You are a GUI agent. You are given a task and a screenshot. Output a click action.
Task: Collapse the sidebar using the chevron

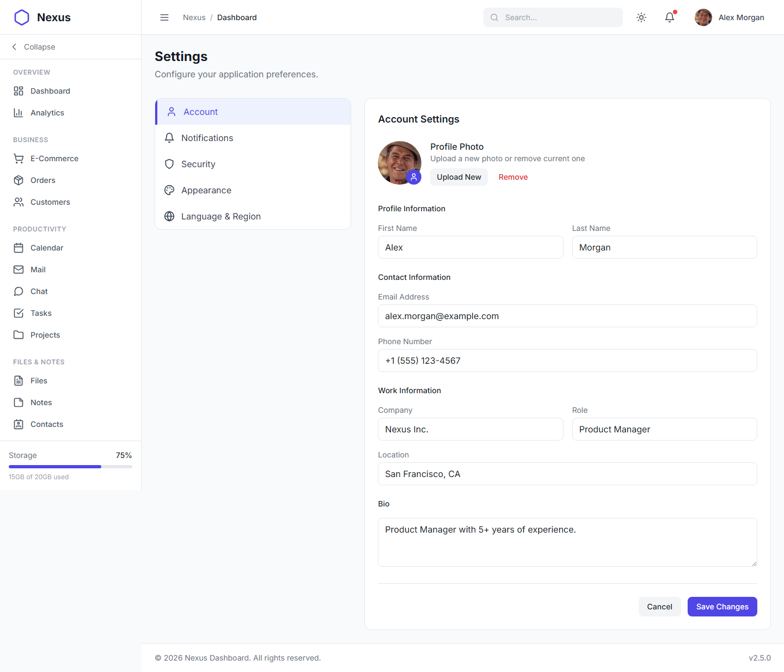tap(14, 47)
